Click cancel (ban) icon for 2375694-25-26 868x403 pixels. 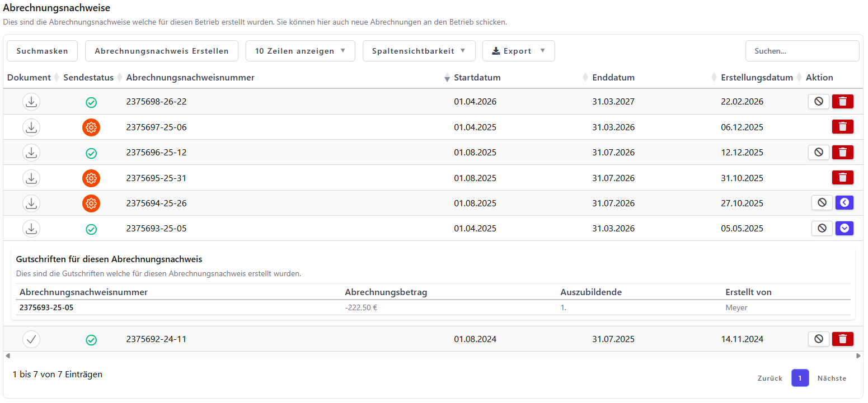(822, 202)
